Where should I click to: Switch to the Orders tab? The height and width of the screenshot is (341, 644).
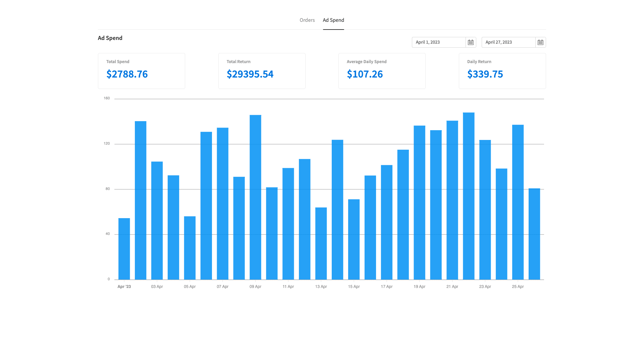pyautogui.click(x=307, y=20)
